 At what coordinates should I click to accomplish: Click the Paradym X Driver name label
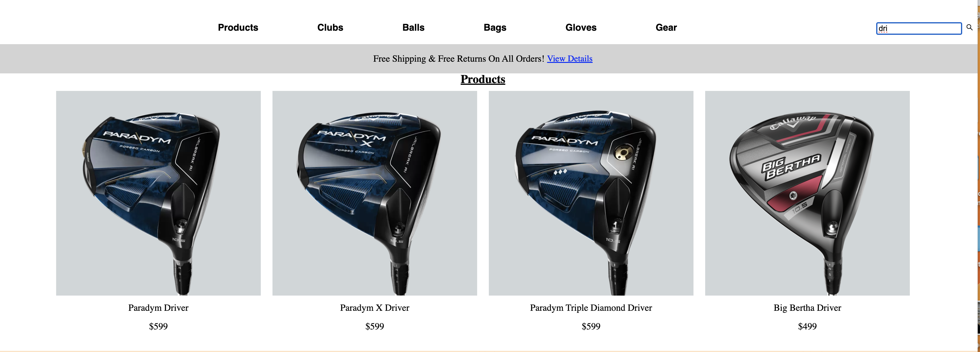(x=375, y=307)
